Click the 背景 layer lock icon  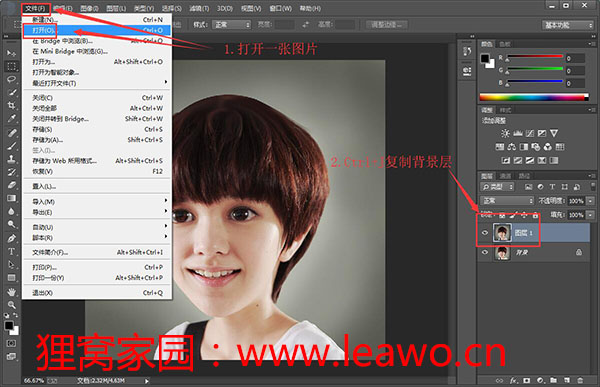pos(579,252)
